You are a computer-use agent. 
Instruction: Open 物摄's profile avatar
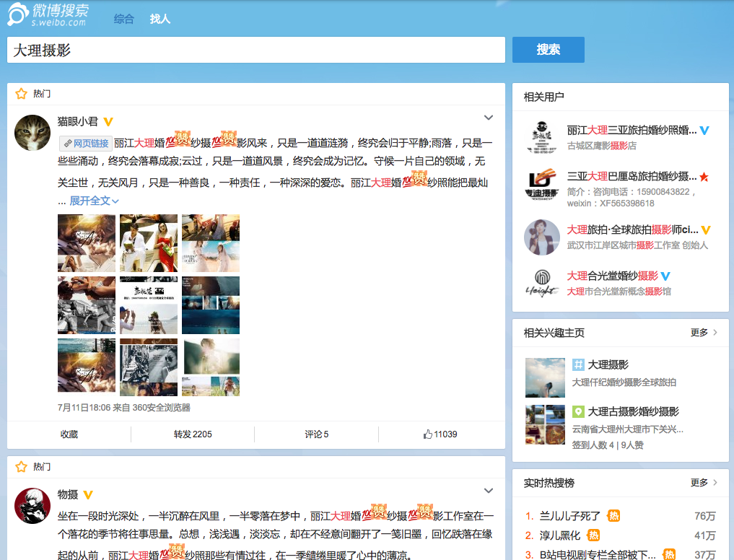tap(32, 506)
